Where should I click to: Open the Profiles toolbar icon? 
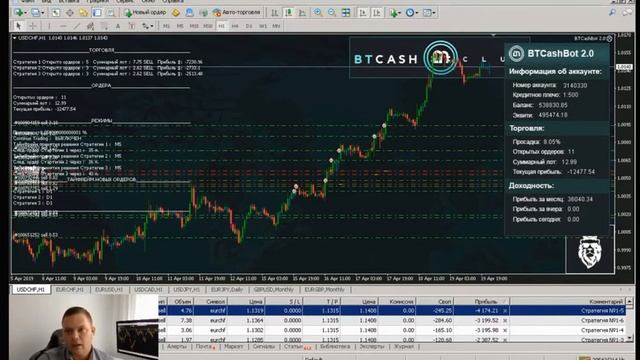(36, 13)
